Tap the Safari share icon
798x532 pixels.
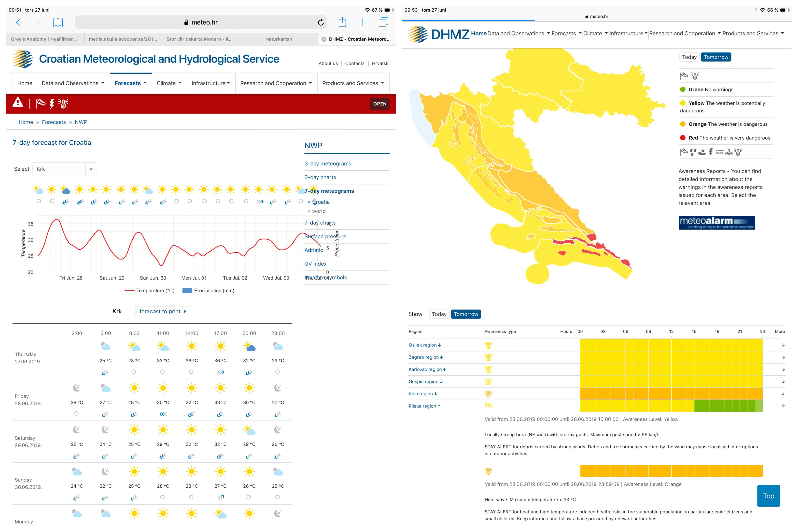click(x=342, y=22)
